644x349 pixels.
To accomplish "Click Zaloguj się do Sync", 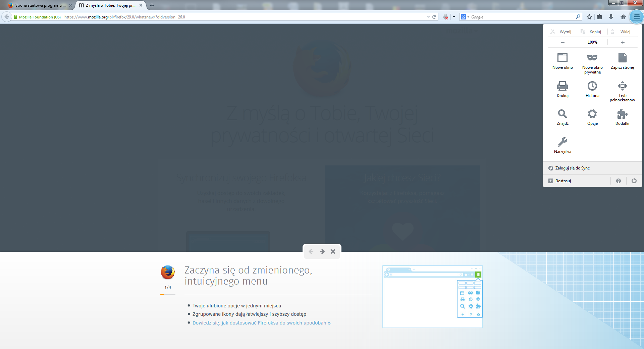I will [572, 168].
